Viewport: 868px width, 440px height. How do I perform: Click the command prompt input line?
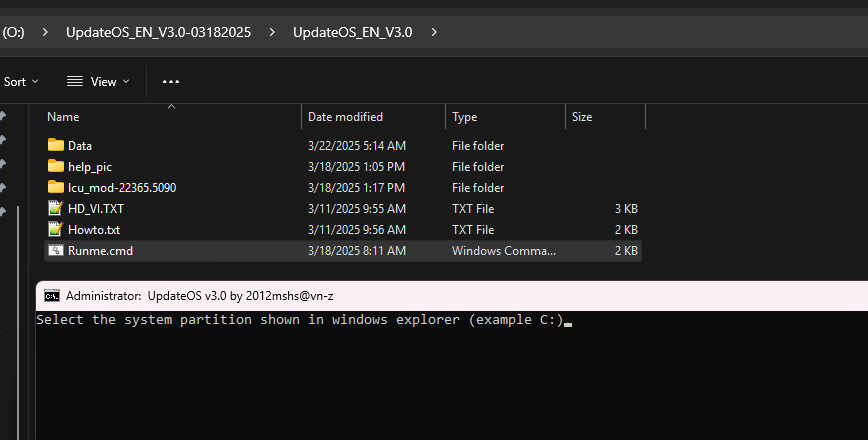click(304, 320)
